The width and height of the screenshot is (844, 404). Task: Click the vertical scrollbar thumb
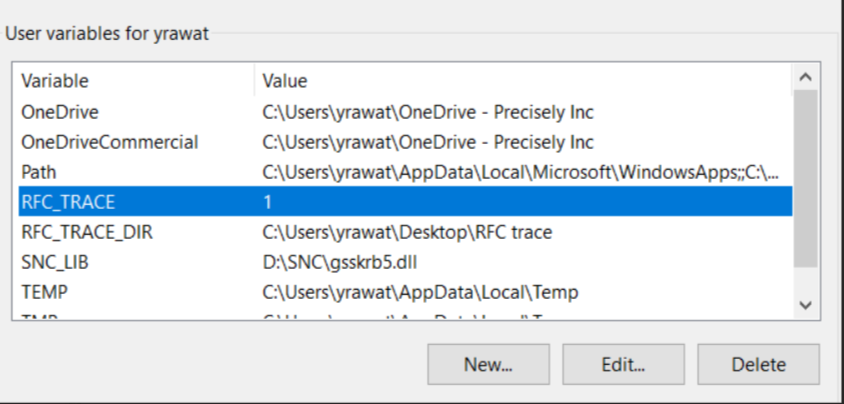pyautogui.click(x=805, y=180)
